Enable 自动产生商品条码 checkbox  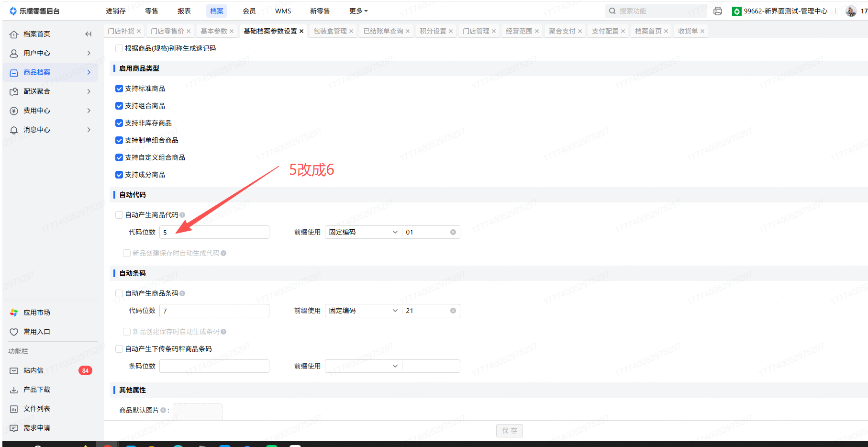119,293
